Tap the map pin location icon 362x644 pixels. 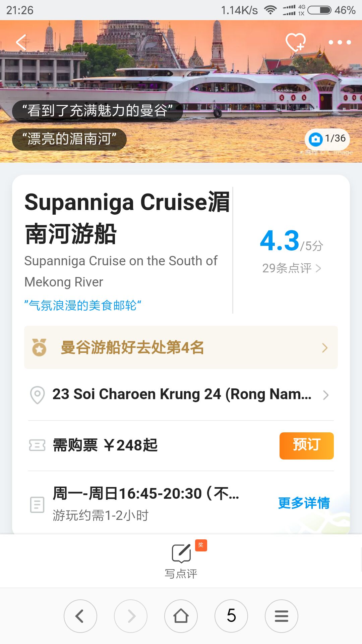pos(38,395)
